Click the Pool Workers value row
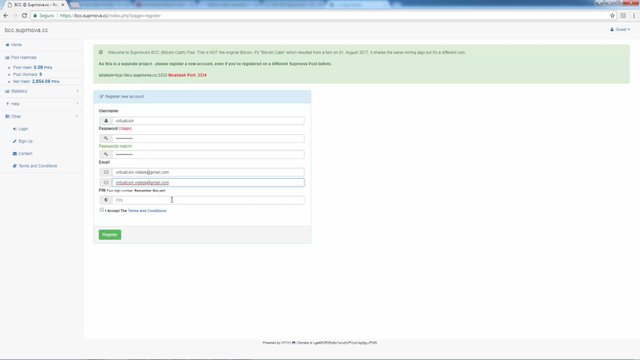 (27, 74)
